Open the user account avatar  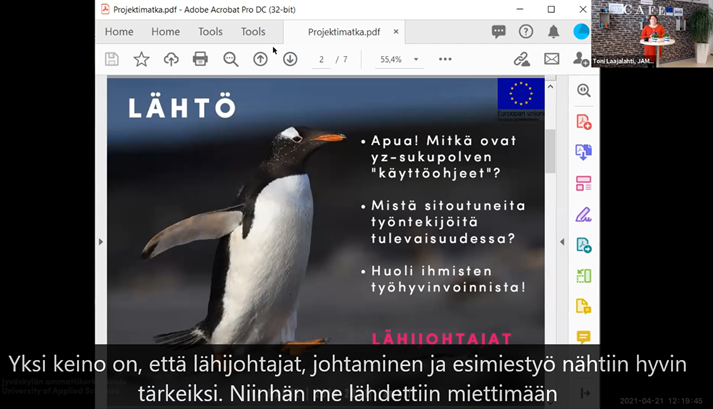(581, 31)
